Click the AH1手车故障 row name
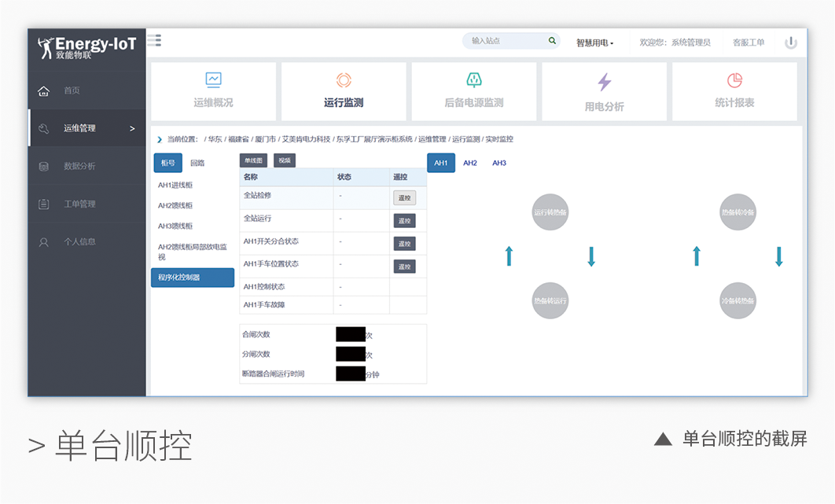This screenshot has width=835, height=504. 264,305
